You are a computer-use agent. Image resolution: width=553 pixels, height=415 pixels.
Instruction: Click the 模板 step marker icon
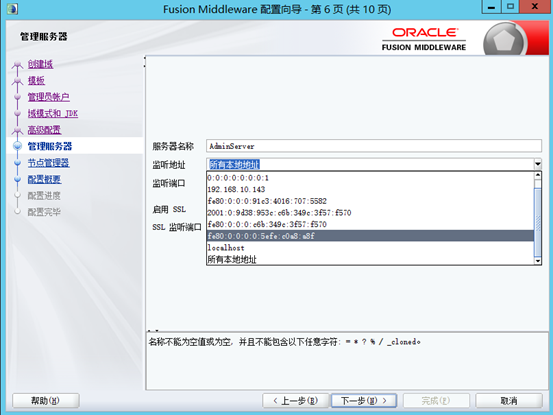tap(17, 80)
